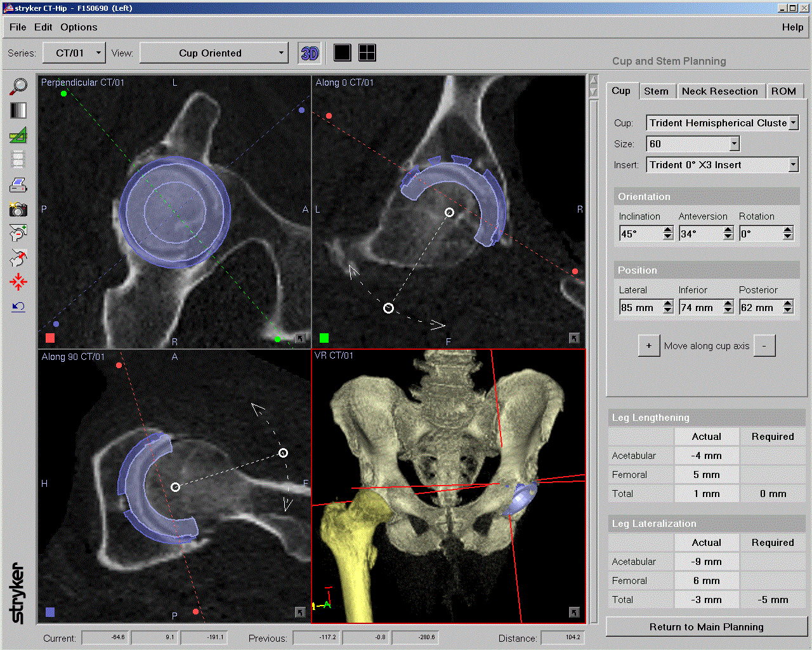Viewport: 812px width, 650px height.
Task: Adjust the Inferior 74 mm spinner arrows
Action: tap(728, 307)
